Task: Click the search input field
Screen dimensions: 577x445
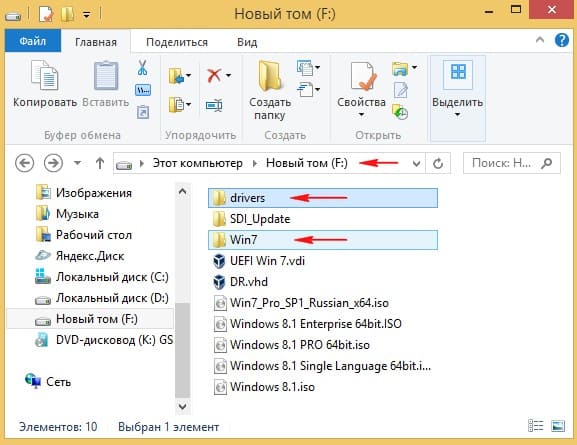Action: click(x=504, y=163)
